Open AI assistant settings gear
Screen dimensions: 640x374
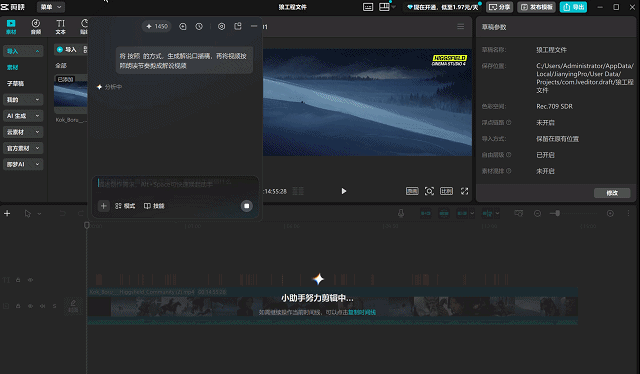click(x=221, y=27)
